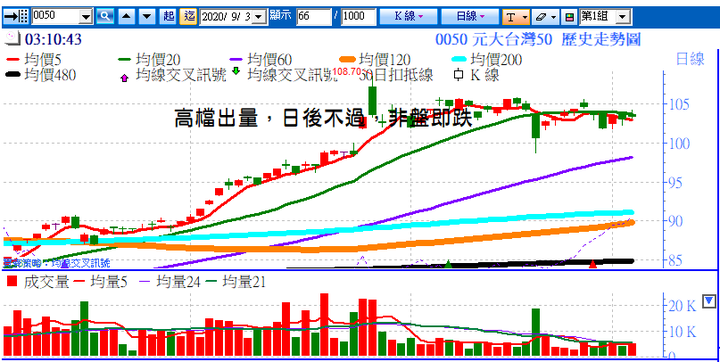Select the eraser tool icon
Image resolution: width=720 pixels, height=362 pixels.
(540, 17)
